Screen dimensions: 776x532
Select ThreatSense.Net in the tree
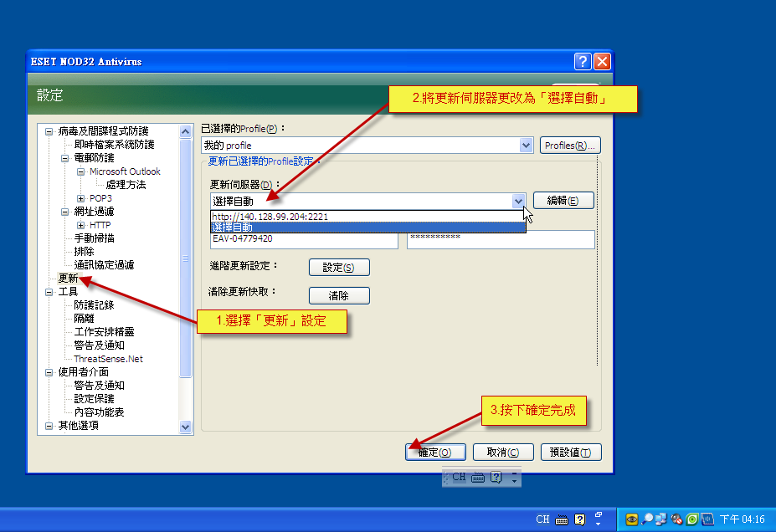tap(108, 359)
